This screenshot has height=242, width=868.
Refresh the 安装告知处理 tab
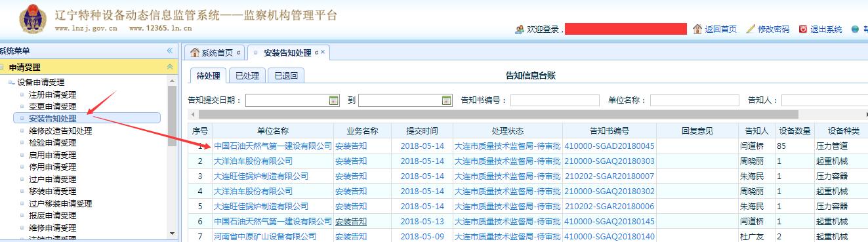click(x=316, y=52)
